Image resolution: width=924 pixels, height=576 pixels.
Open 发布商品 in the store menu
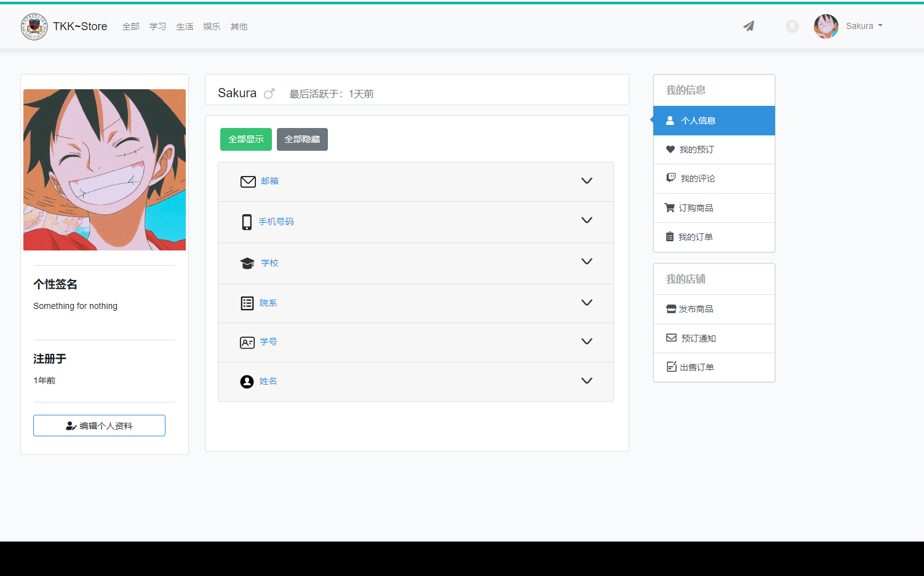click(714, 309)
